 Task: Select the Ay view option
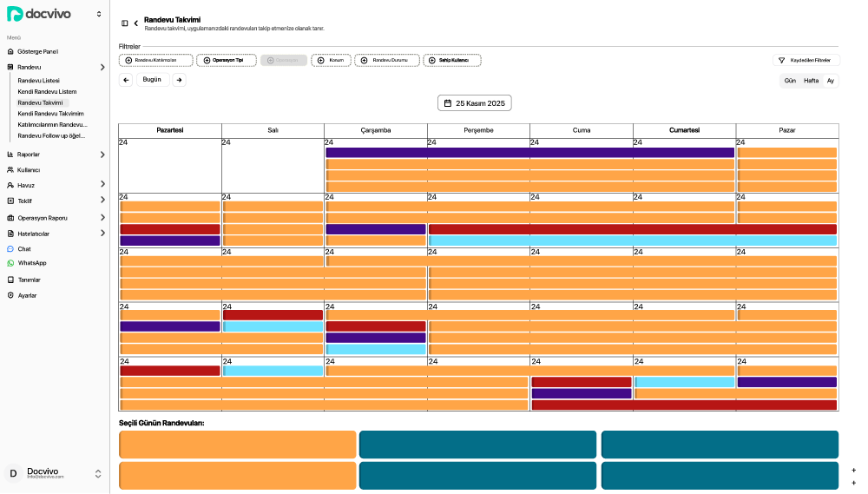(x=831, y=81)
